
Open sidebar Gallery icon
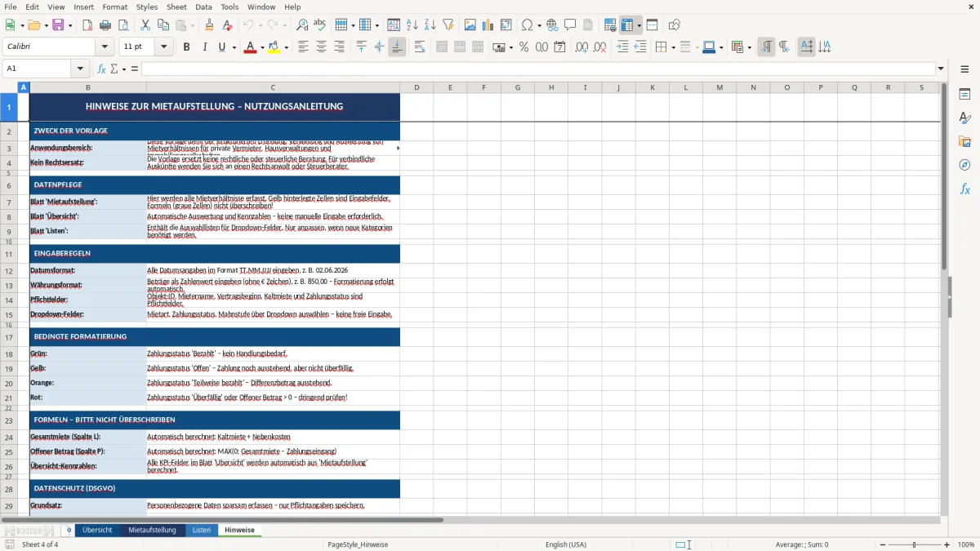(x=964, y=141)
